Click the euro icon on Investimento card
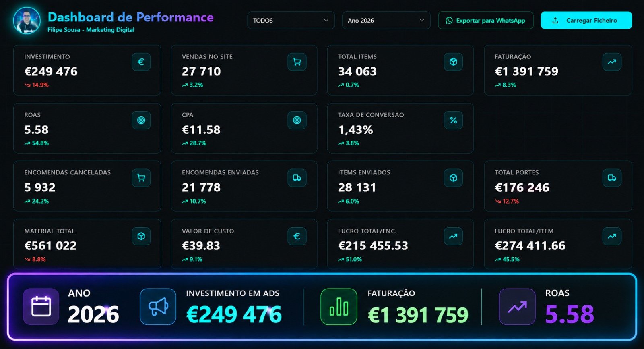Viewport: 644px width, 349px height. pos(141,62)
